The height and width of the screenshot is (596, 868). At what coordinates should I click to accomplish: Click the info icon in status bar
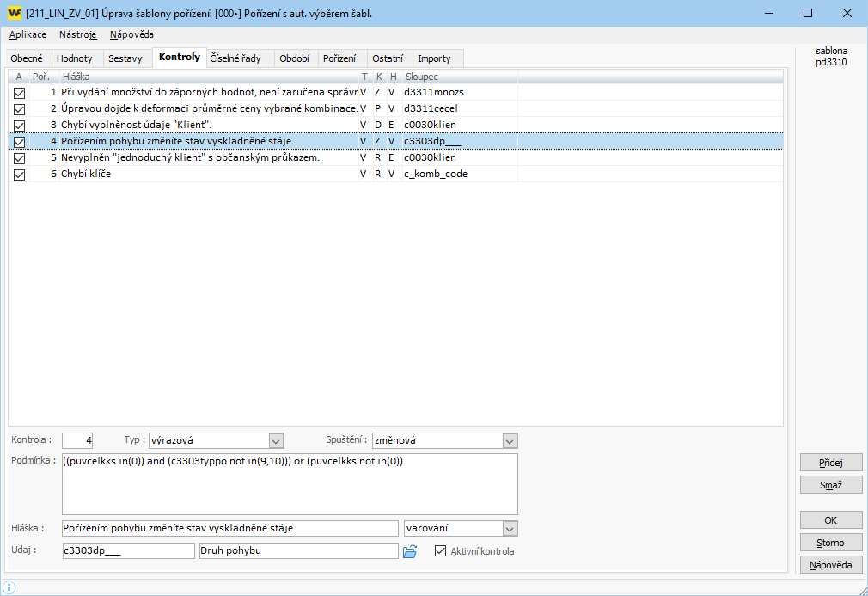[9, 587]
